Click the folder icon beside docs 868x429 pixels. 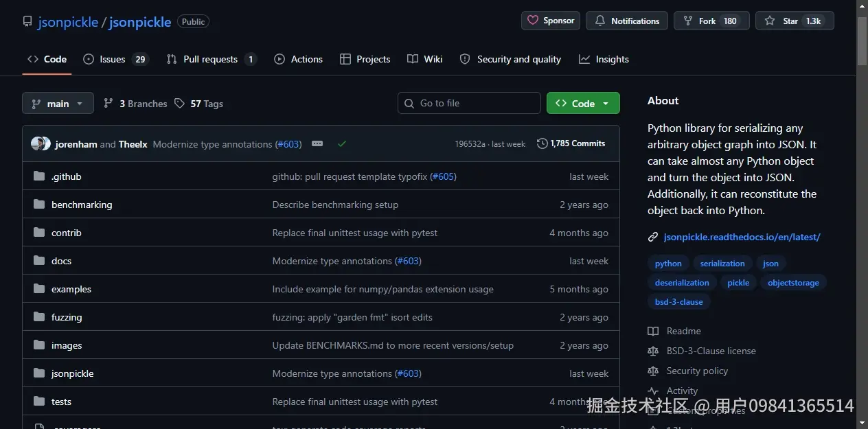pos(39,261)
